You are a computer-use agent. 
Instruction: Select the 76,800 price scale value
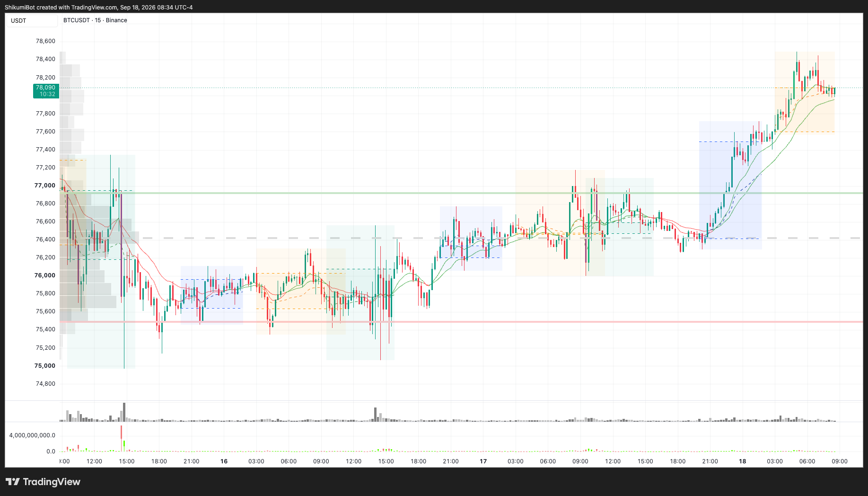45,204
